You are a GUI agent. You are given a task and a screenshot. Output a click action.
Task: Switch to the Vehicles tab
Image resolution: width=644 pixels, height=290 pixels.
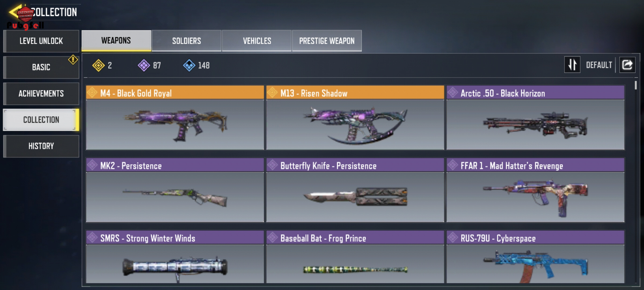coord(257,41)
